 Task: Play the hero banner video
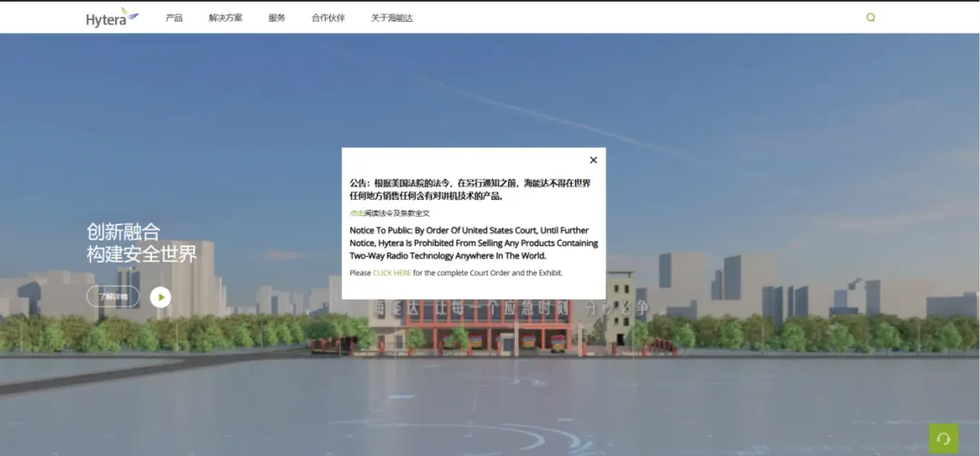[161, 297]
